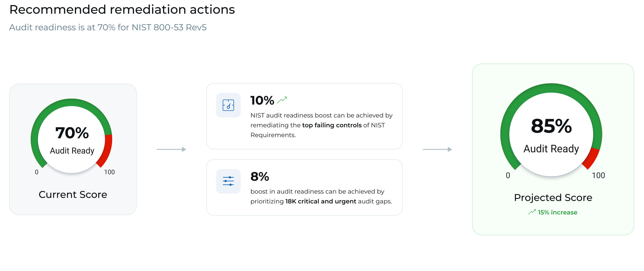
Task: Click the 70% value in the current gauge
Action: tap(72, 133)
